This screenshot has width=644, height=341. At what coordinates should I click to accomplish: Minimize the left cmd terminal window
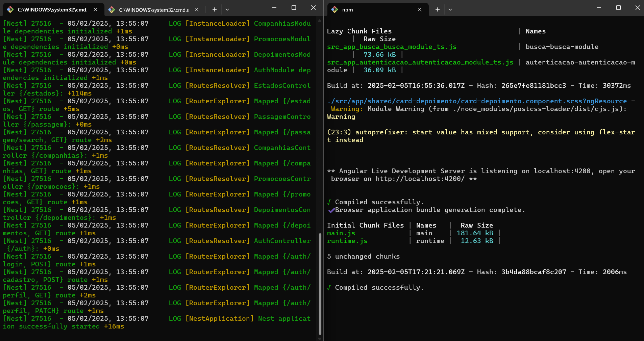click(274, 7)
